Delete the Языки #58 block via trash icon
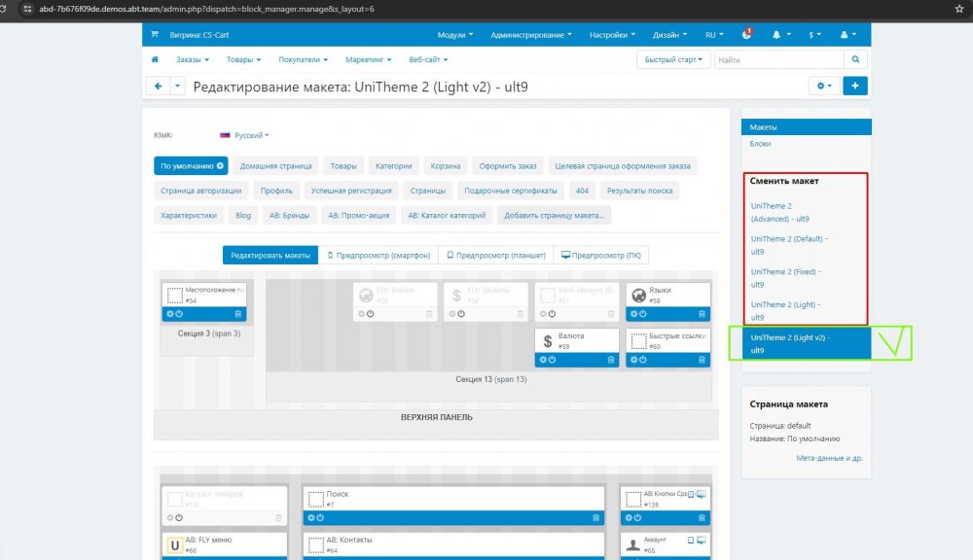The height and width of the screenshot is (560, 973). (x=702, y=314)
